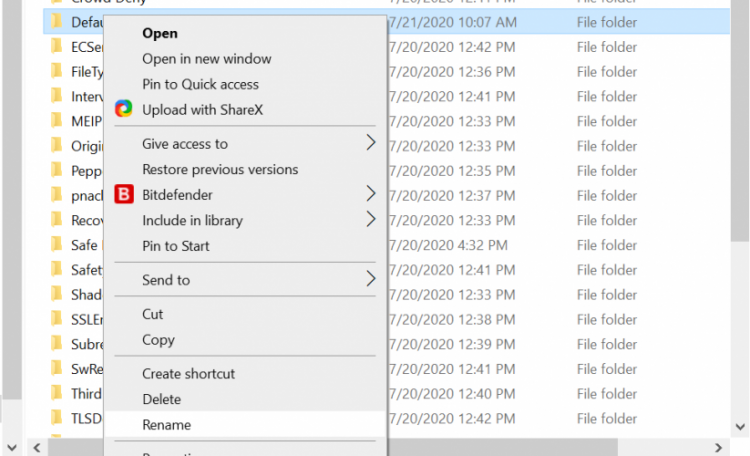Select the pnacl folder icon
Screen dimensions: 750x456
56,195
